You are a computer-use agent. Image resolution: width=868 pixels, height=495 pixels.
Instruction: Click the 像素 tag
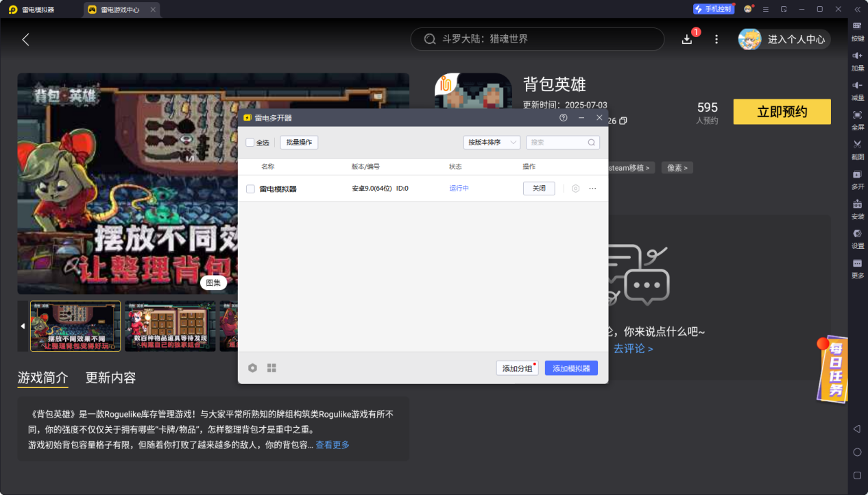point(677,167)
